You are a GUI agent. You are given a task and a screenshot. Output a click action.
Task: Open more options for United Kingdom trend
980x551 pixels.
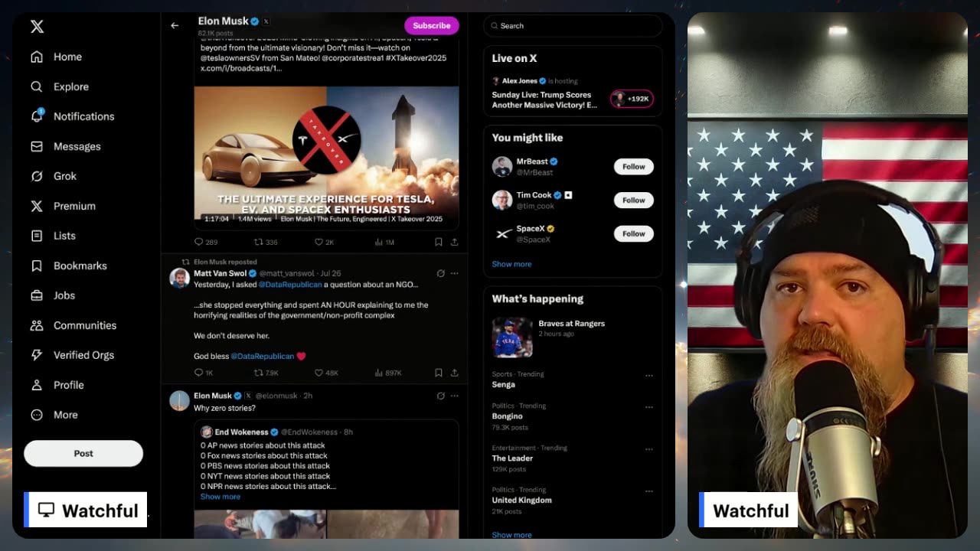pos(648,491)
